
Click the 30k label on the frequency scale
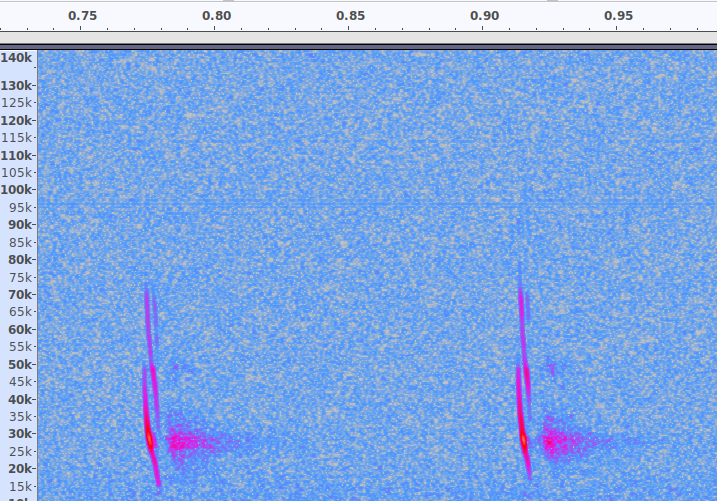pyautogui.click(x=19, y=434)
